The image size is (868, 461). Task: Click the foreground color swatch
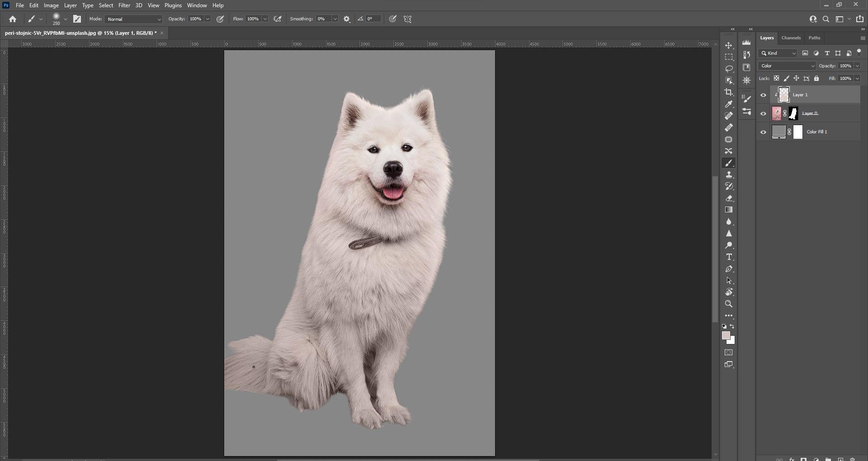[726, 335]
